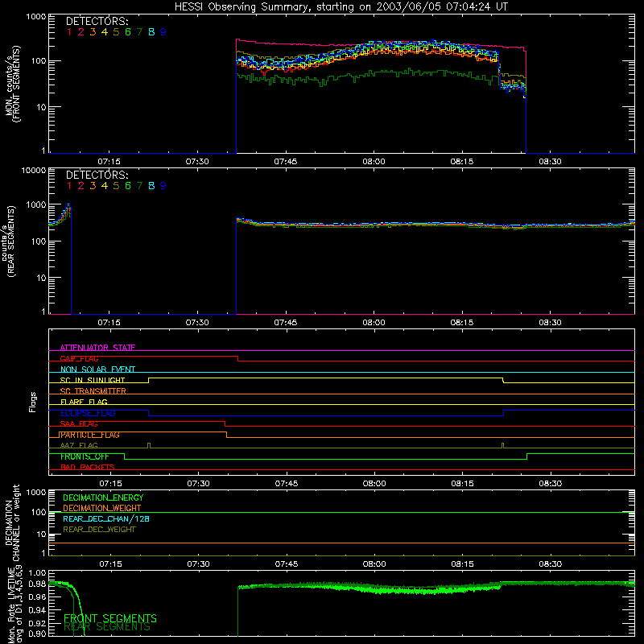644x644 pixels.
Task: Pick detector 2 in rear segments legend
Action: click(x=81, y=186)
